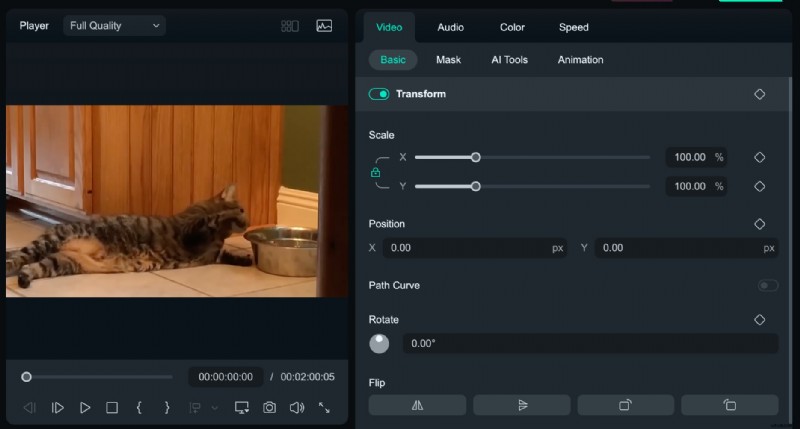Viewport: 800px width, 429px height.
Task: Open the Full Quality dropdown
Action: 114,26
